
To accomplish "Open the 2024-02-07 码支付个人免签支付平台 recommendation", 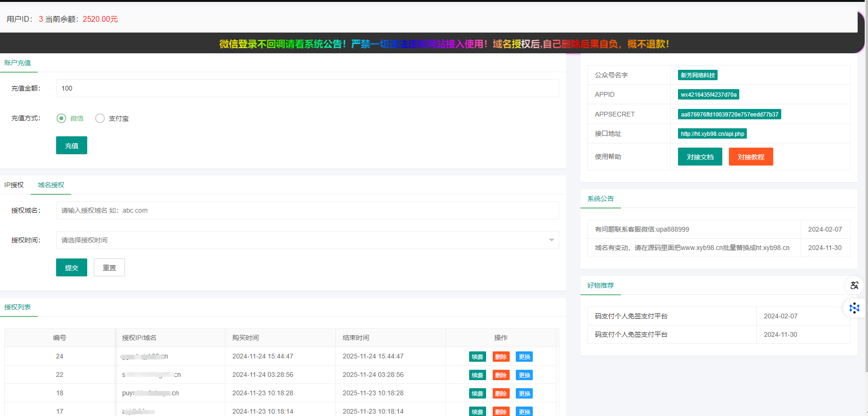I will [631, 316].
